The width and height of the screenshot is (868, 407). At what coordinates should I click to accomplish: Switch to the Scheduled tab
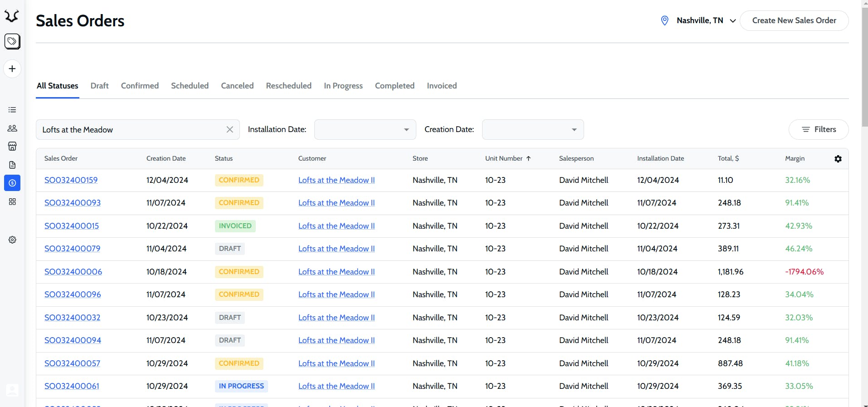[x=190, y=86]
